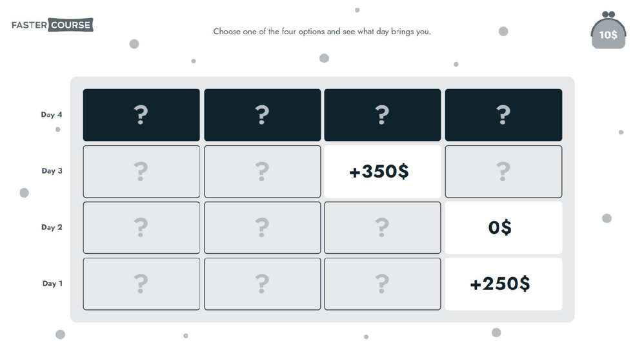
Task: Click the revealed 0$ card
Action: 503,227
